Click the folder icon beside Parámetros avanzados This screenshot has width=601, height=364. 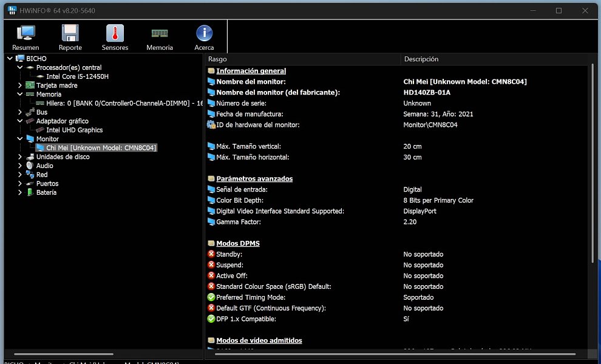211,178
